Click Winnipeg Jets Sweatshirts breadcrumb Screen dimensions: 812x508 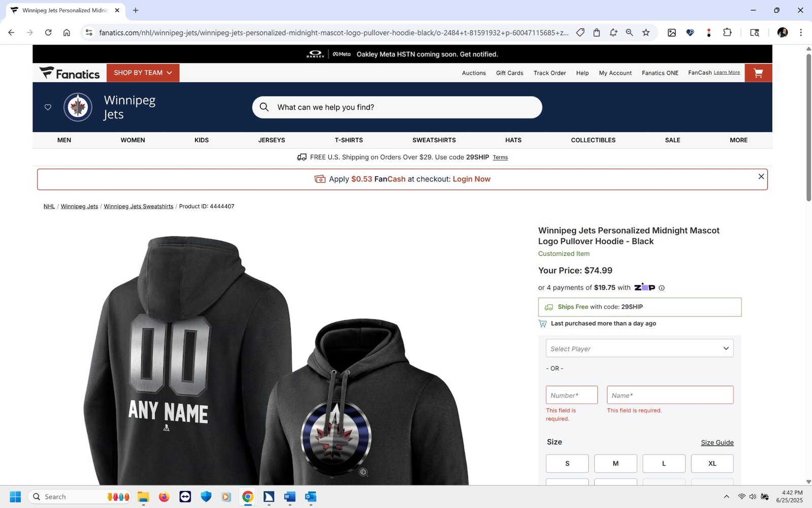[139, 206]
